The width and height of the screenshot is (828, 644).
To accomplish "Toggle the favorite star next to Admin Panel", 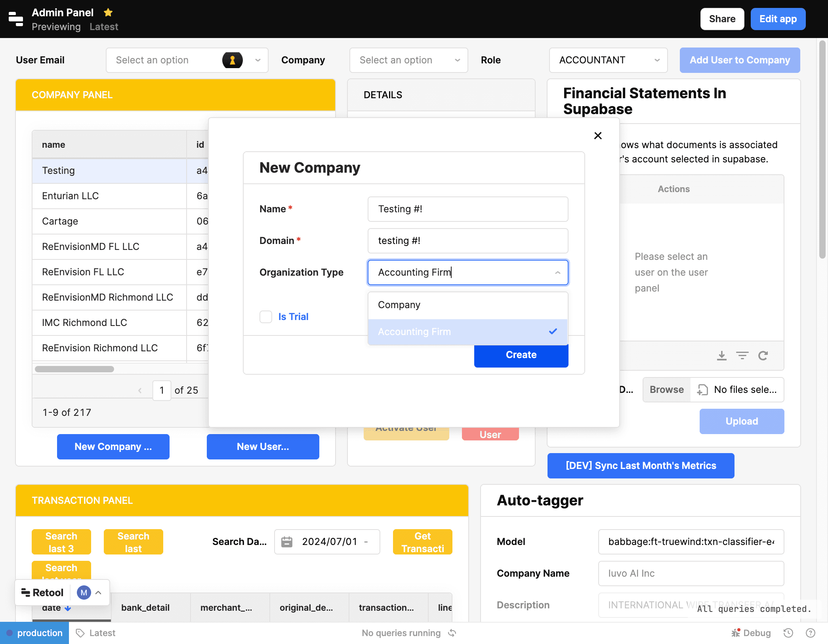I will pos(108,12).
